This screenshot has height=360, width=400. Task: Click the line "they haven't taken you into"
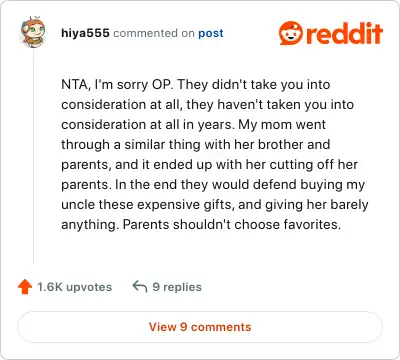click(207, 105)
